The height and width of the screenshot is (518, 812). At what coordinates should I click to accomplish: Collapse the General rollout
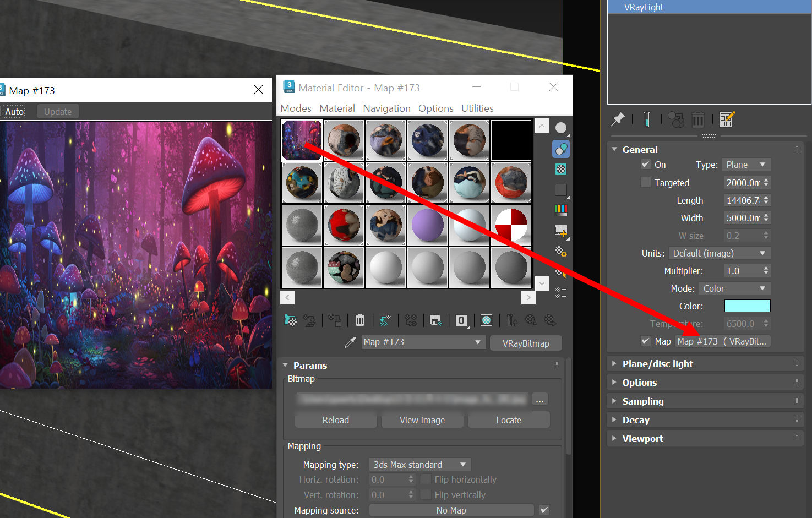(x=705, y=150)
